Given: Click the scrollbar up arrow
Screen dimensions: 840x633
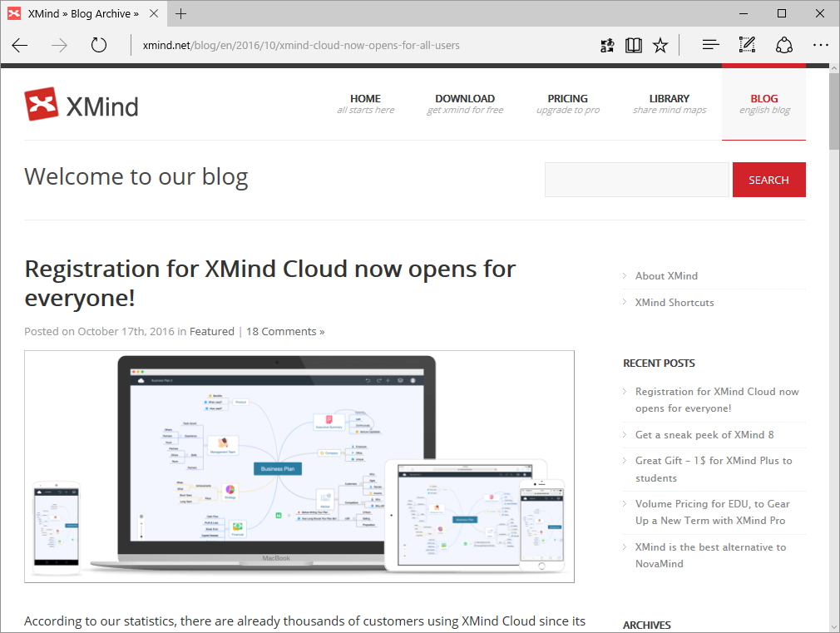Looking at the screenshot, I should (834, 68).
